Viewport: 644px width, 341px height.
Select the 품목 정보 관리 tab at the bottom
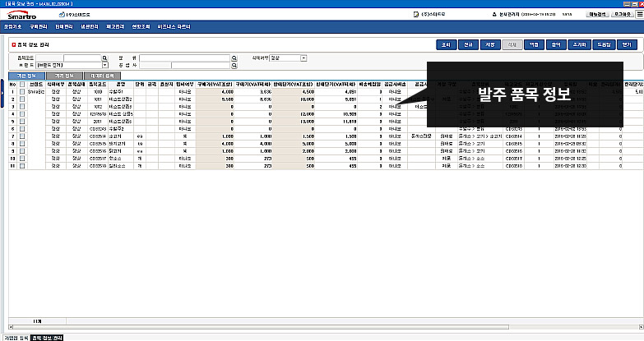tap(47, 338)
